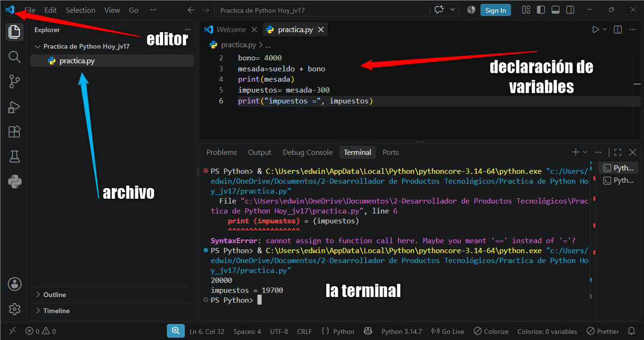Split the editor to the right
This screenshot has width=644, height=340.
pos(618,30)
